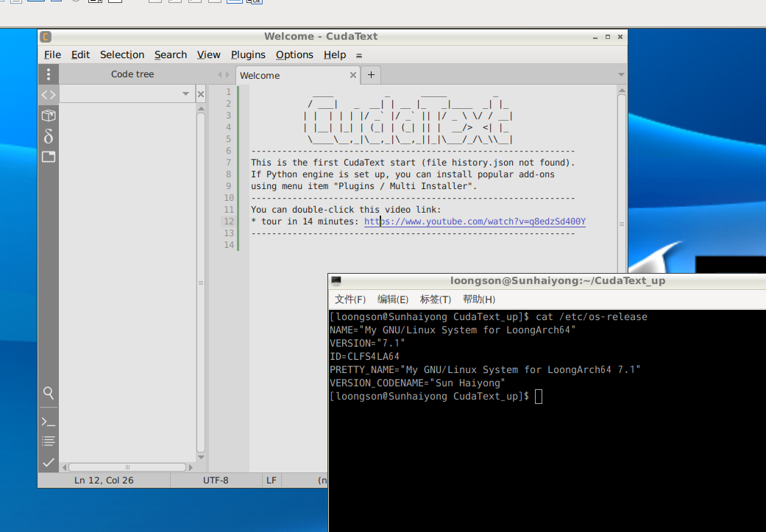
Task: Toggle the Output list panel icon
Action: [49, 441]
